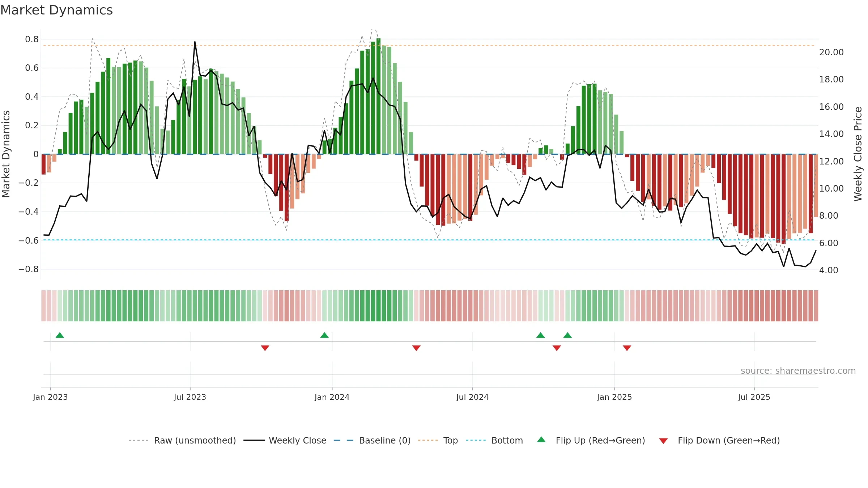Click the flip-up marker just before Jan 2024
The height and width of the screenshot is (488, 868).
(x=324, y=335)
